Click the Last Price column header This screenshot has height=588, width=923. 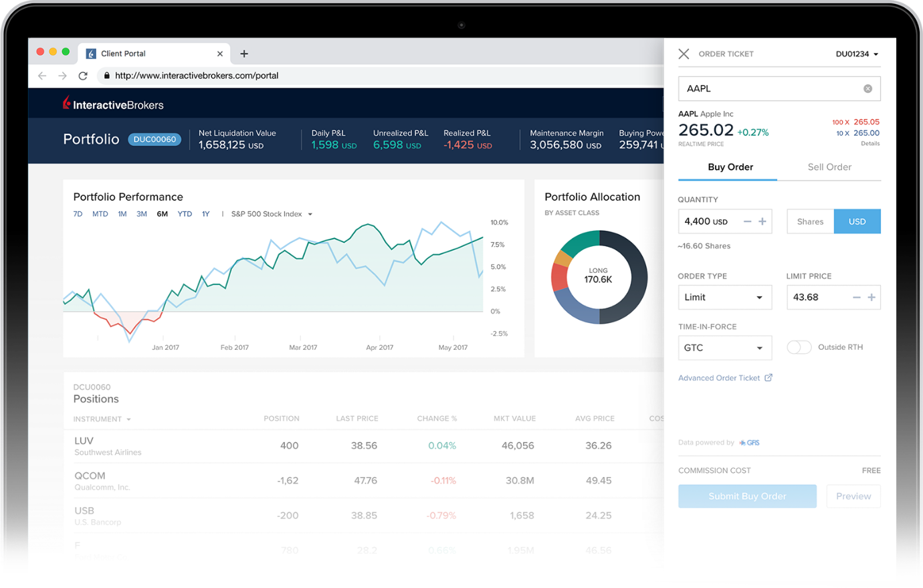click(x=357, y=419)
